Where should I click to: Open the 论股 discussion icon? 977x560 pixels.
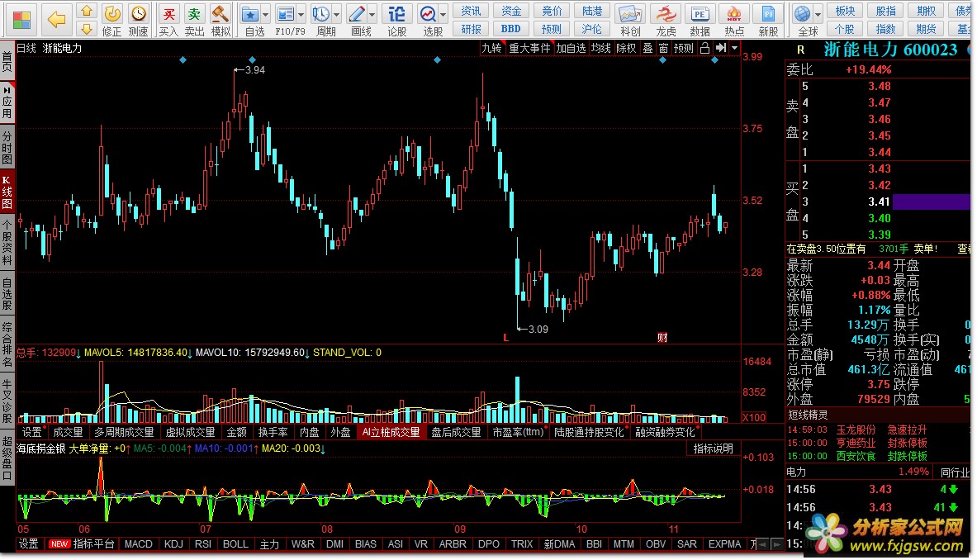(397, 14)
